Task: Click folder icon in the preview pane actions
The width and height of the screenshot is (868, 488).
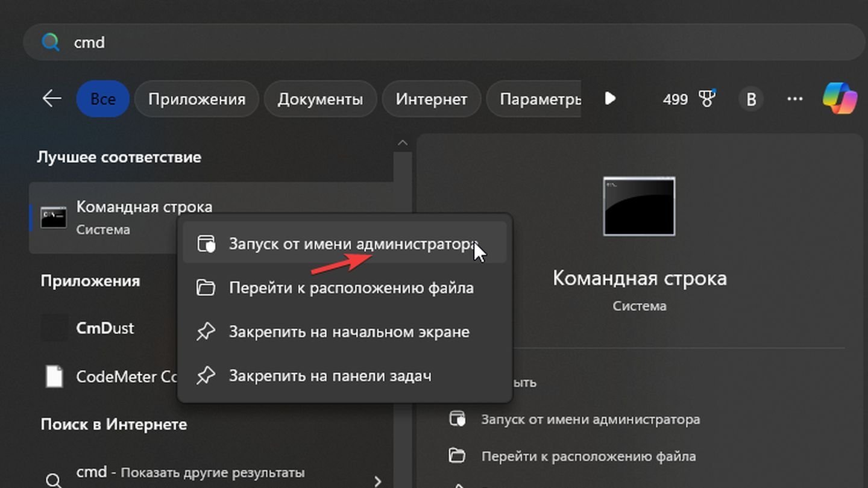Action: 458,455
